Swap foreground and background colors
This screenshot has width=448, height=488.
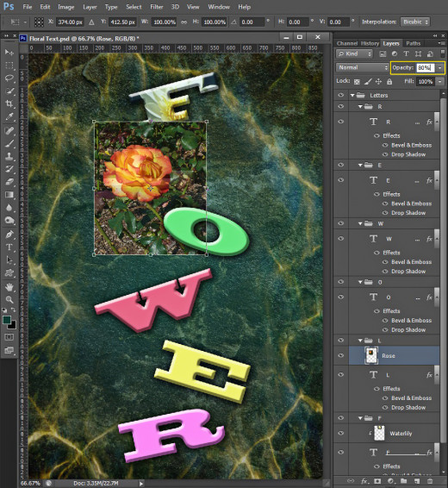(x=14, y=310)
